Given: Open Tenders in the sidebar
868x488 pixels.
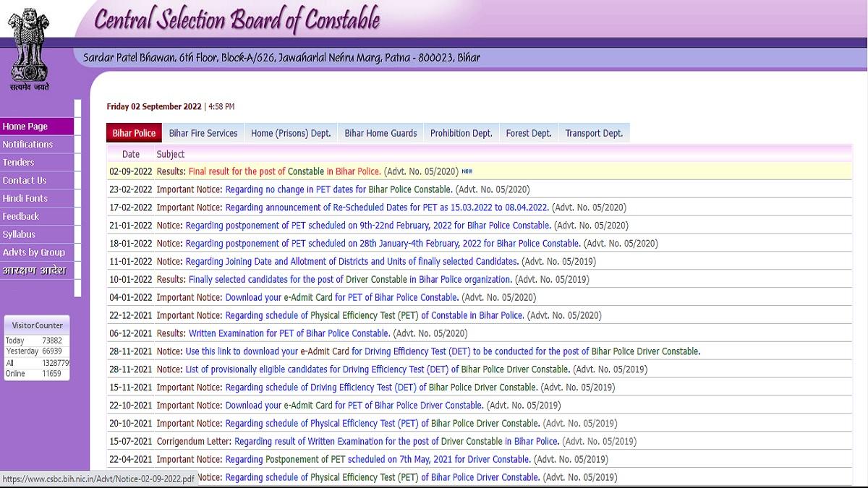Looking at the screenshot, I should click(36, 163).
